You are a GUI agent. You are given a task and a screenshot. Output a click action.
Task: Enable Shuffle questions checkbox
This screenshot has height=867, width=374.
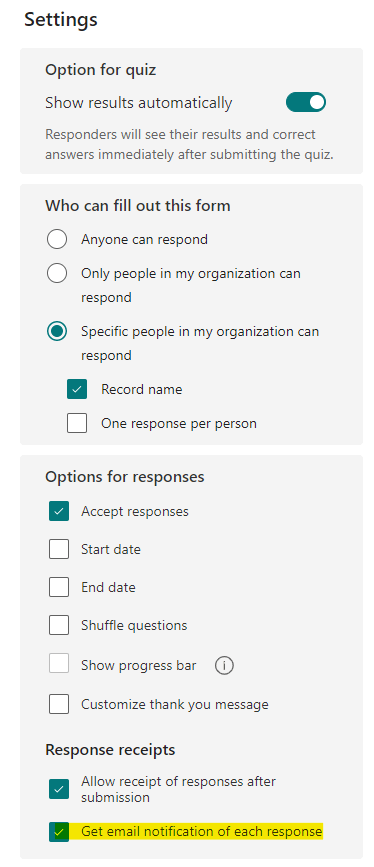(x=59, y=625)
